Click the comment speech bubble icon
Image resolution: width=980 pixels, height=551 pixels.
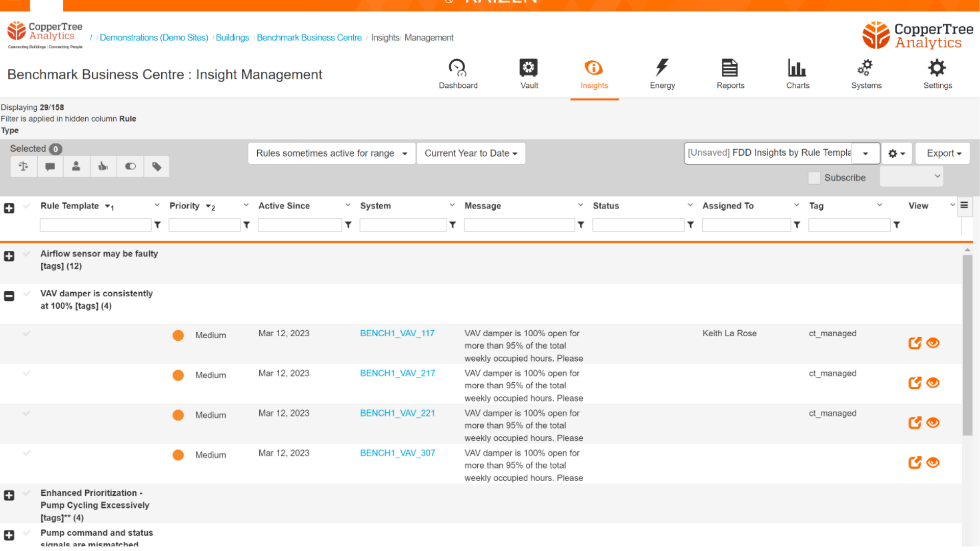click(x=50, y=166)
